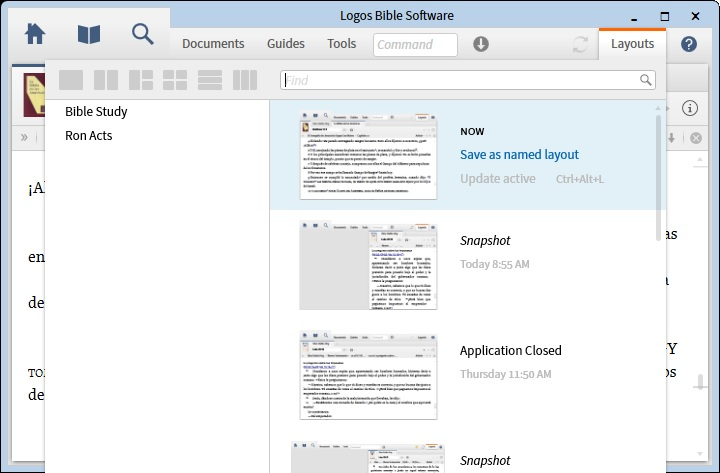
Task: Click the sync refresh icon
Action: [580, 44]
